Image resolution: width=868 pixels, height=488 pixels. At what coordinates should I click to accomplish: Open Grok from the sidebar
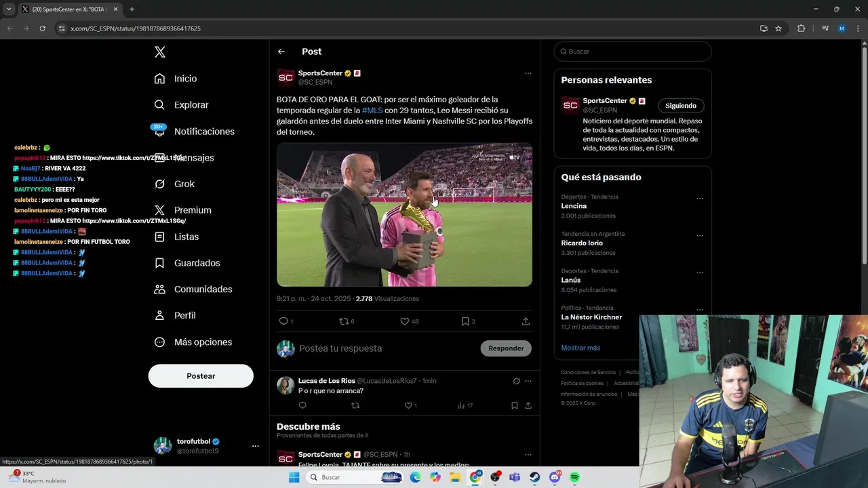click(x=174, y=184)
